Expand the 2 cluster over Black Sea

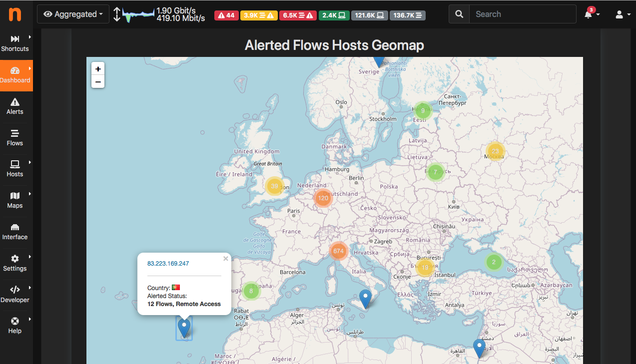click(x=494, y=262)
